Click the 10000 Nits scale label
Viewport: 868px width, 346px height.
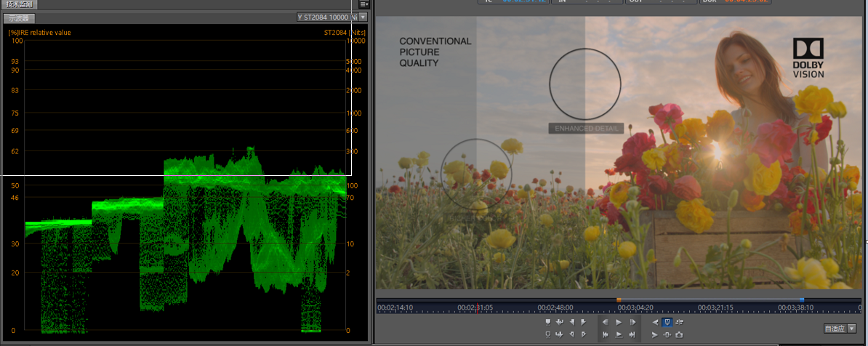pyautogui.click(x=356, y=41)
